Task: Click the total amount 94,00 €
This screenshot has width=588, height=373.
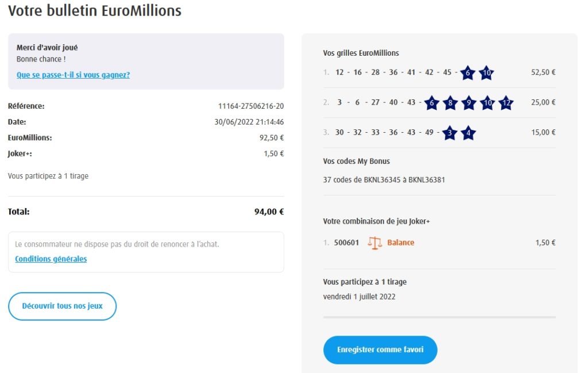Action: tap(269, 212)
